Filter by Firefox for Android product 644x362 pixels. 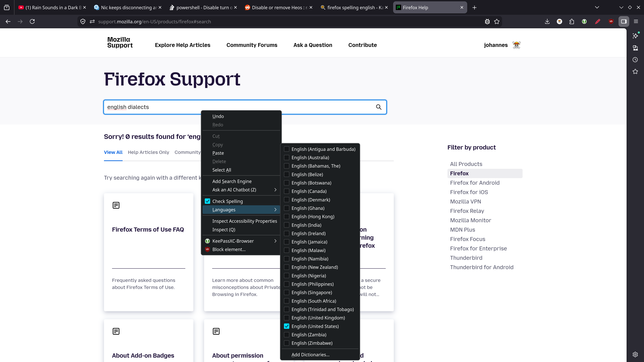(474, 183)
